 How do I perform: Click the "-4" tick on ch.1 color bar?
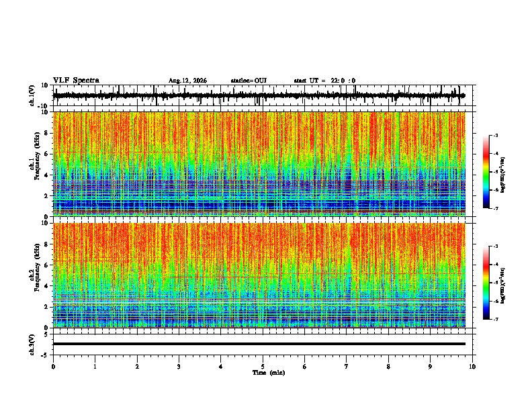coord(495,154)
